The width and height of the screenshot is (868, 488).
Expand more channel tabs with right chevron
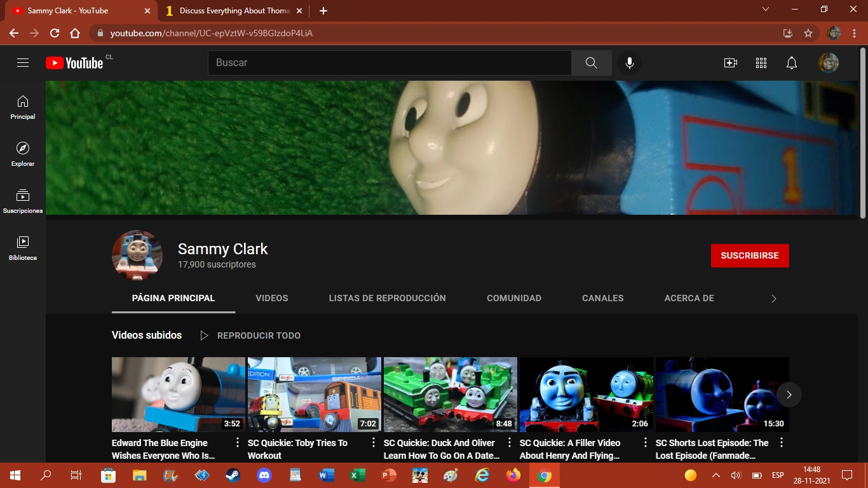pyautogui.click(x=774, y=298)
